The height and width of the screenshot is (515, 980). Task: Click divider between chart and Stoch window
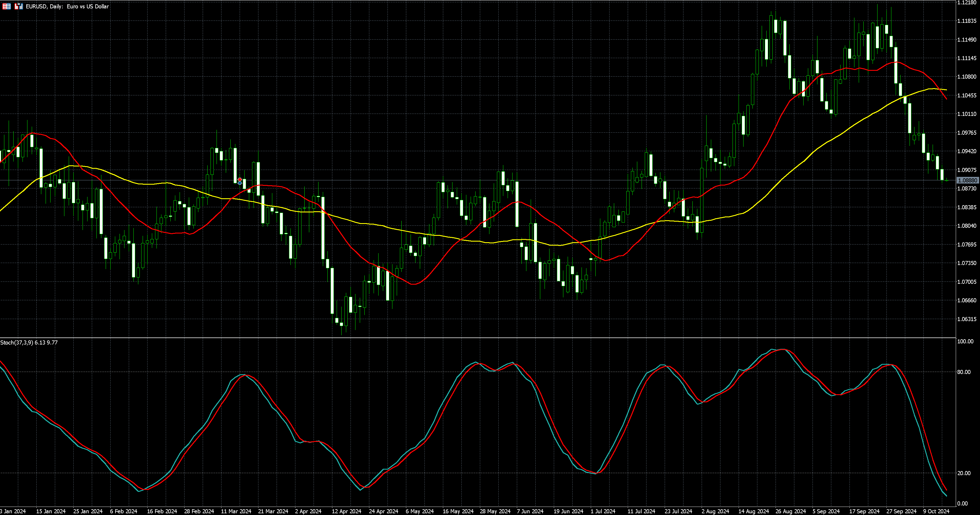click(x=457, y=338)
